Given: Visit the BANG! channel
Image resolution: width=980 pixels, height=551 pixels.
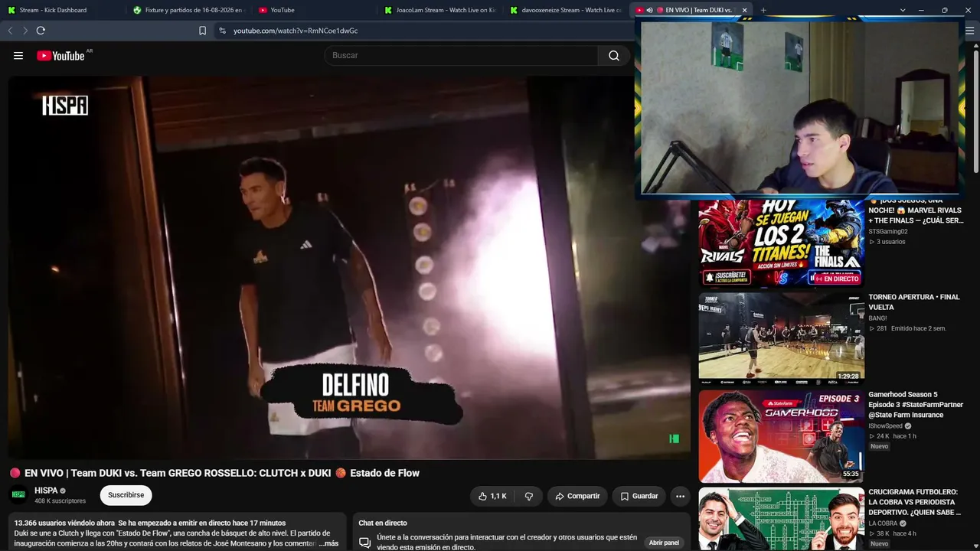Looking at the screenshot, I should (x=877, y=318).
